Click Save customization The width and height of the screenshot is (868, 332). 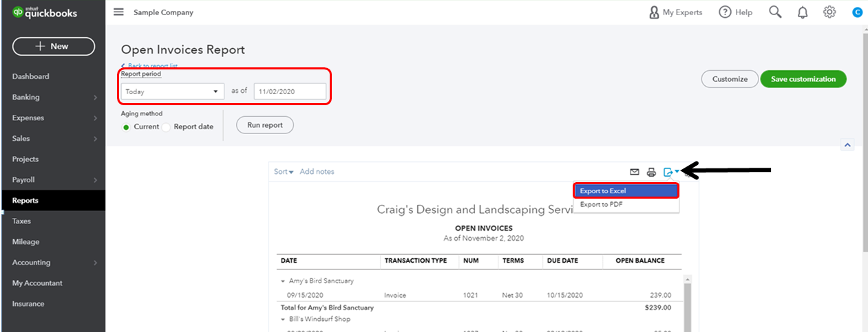(x=803, y=79)
